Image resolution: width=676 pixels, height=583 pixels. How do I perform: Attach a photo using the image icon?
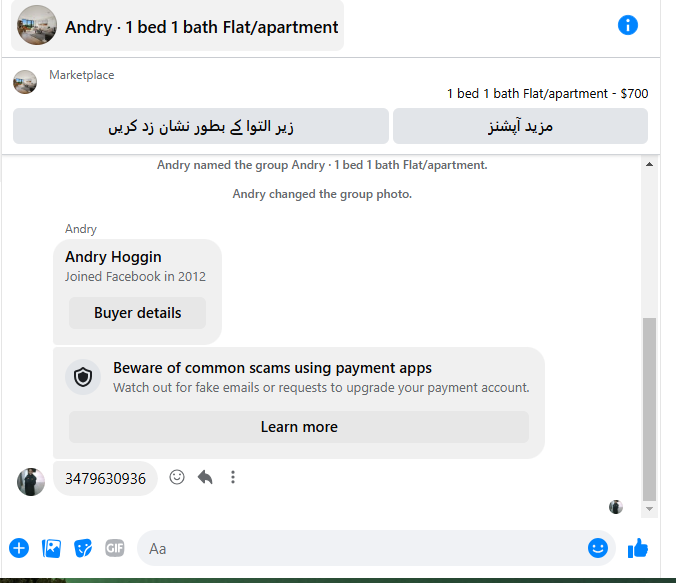51,549
